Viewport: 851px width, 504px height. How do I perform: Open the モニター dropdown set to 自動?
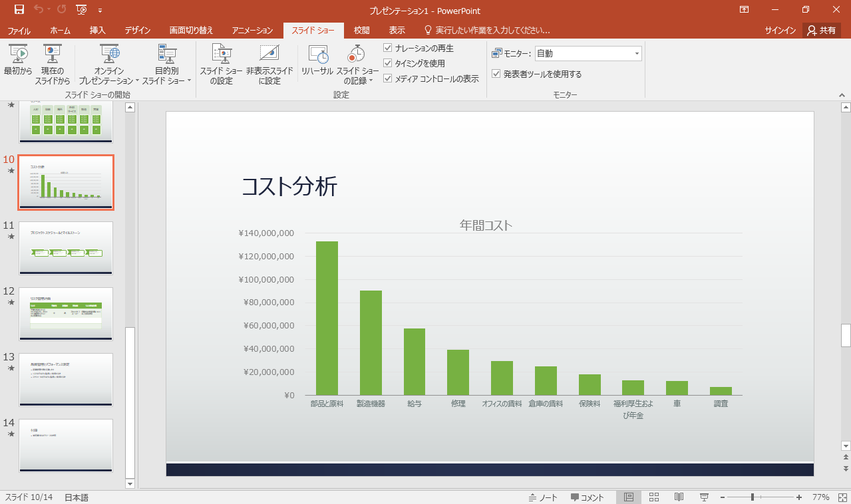[x=588, y=53]
